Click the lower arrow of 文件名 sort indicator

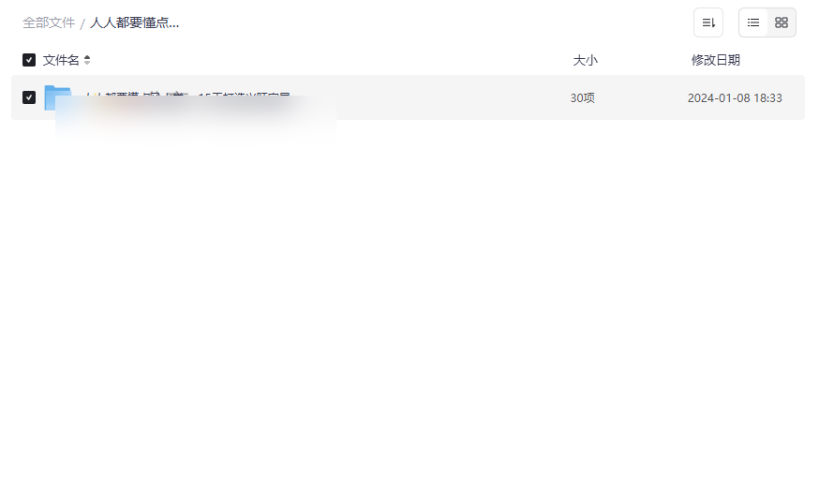tap(87, 63)
